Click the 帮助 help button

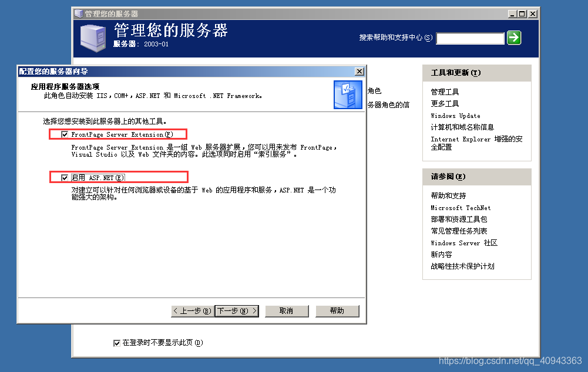tap(337, 311)
